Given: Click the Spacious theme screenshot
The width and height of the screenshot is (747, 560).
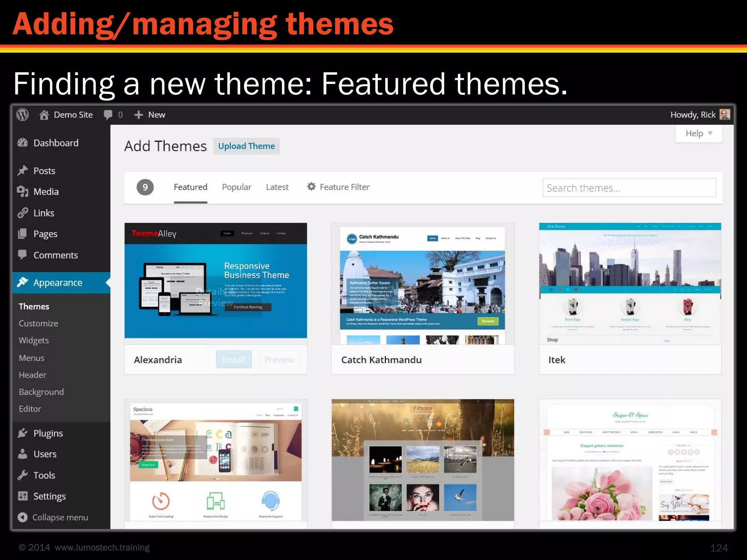Looking at the screenshot, I should [216, 460].
